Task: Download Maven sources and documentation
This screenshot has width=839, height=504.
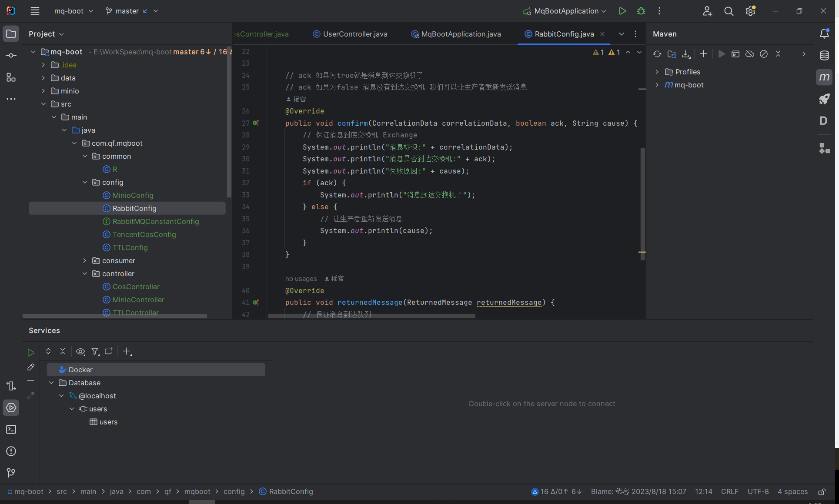Action: coord(686,54)
